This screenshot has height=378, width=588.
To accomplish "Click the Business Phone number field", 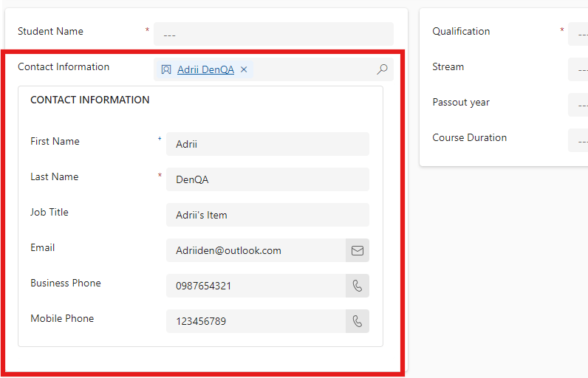I will click(256, 286).
